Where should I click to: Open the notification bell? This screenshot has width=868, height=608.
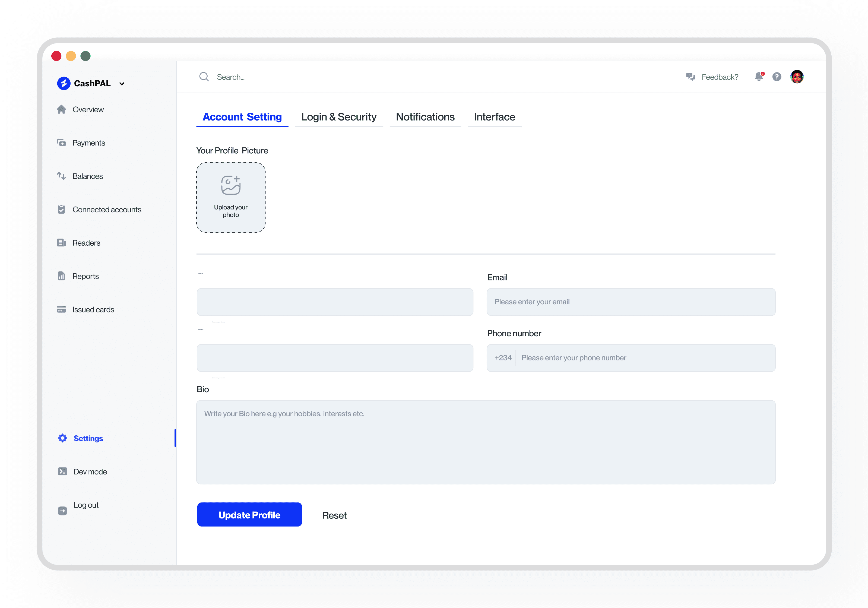coord(759,77)
